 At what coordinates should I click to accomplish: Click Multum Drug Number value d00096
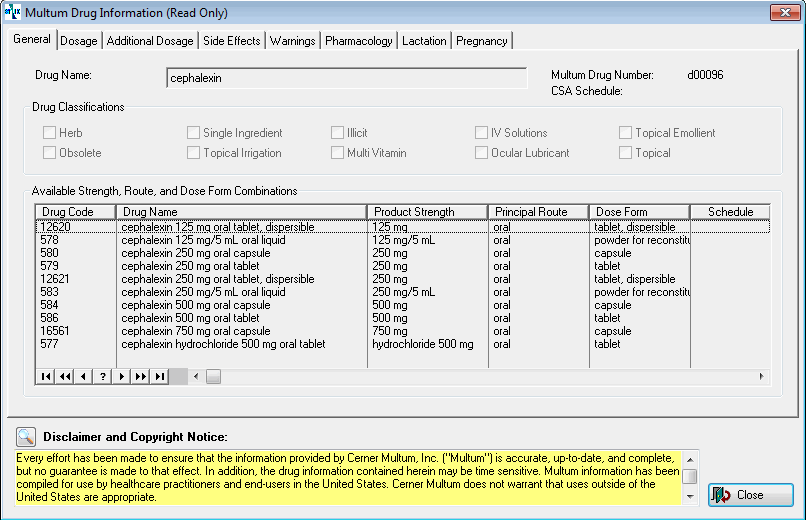(705, 75)
